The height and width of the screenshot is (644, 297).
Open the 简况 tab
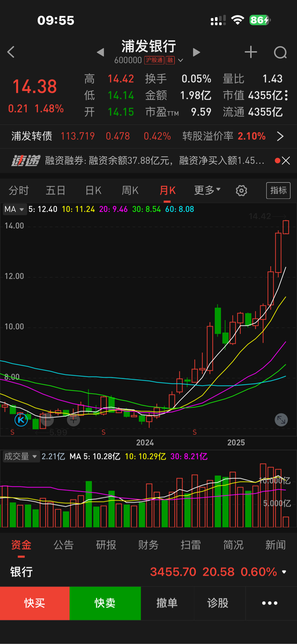233,545
